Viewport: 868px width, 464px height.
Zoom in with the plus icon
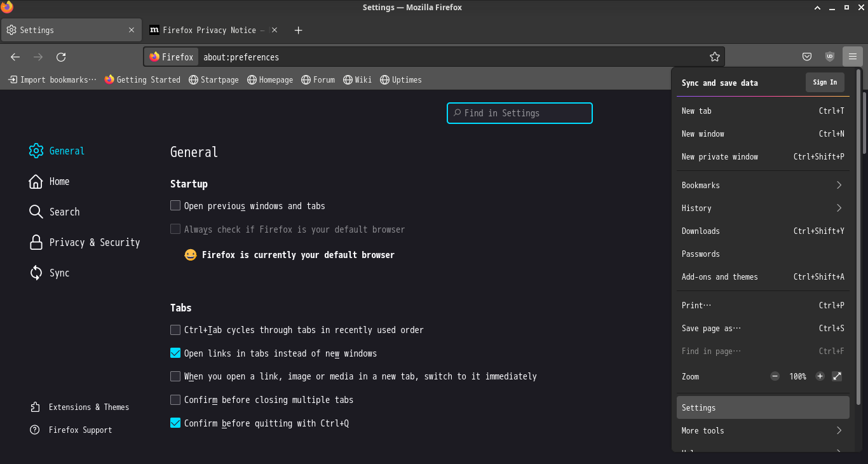[x=820, y=376]
